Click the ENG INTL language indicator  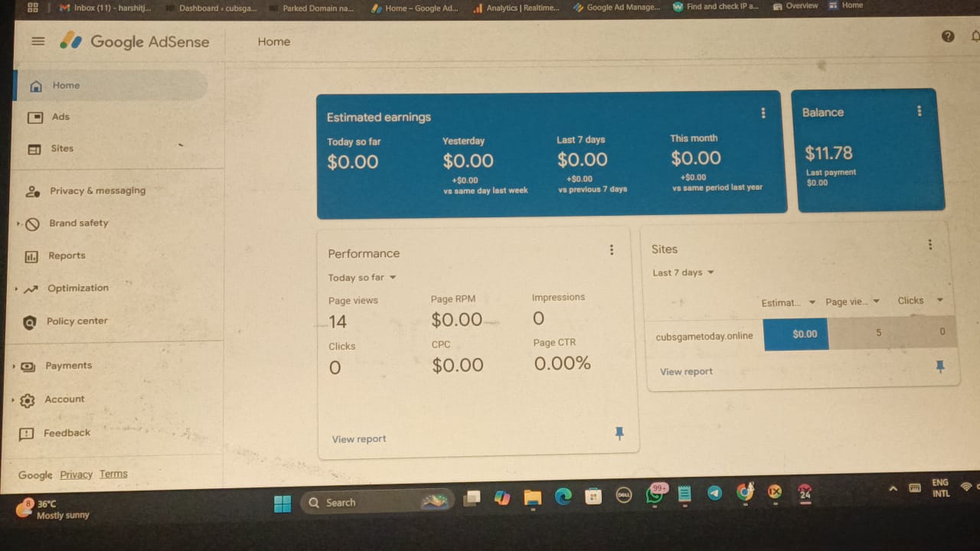941,487
